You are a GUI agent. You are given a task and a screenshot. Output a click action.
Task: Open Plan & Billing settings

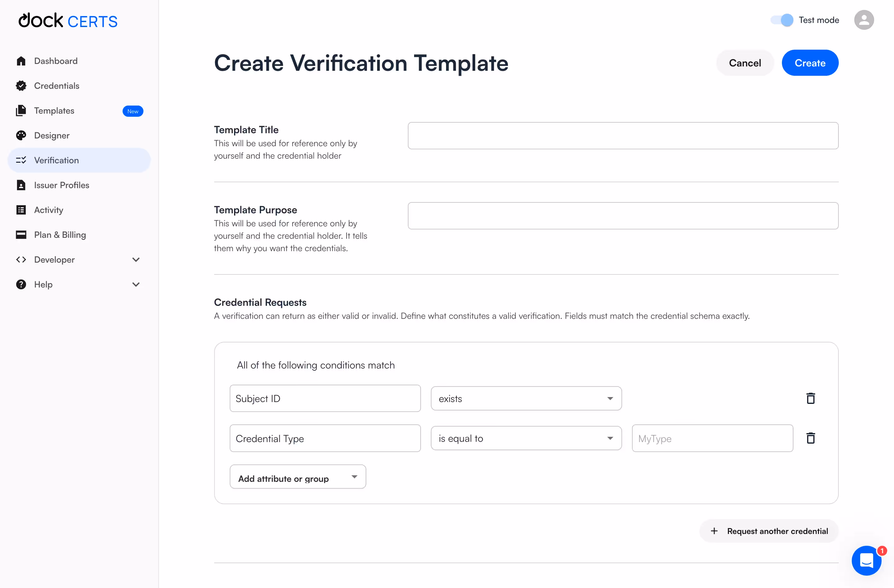pyautogui.click(x=60, y=234)
